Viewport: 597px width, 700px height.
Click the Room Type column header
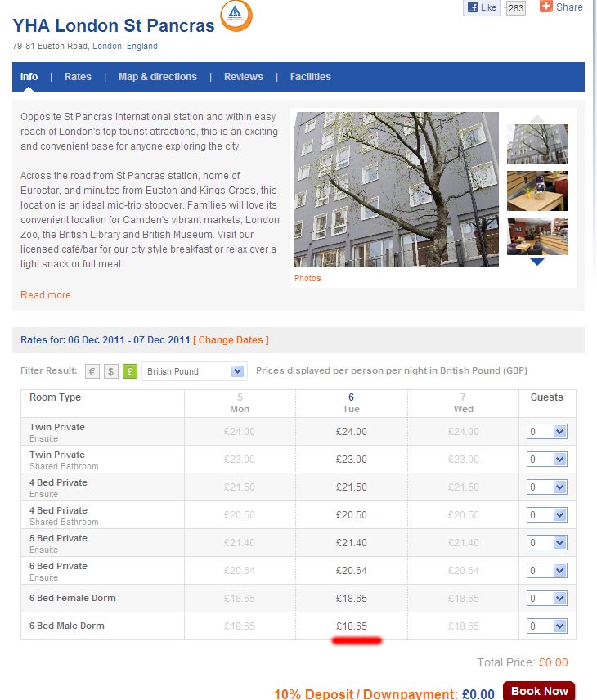coord(56,397)
